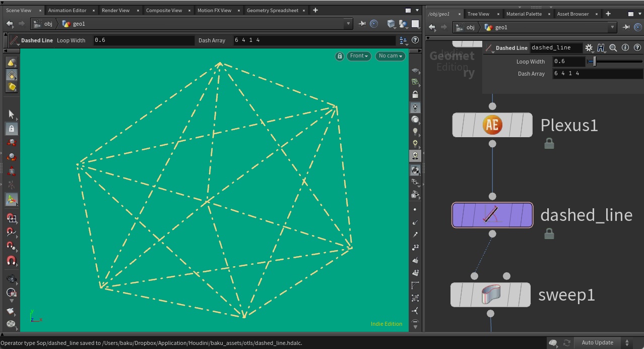Select the dashed_line node icon
644x349 pixels.
tap(492, 215)
